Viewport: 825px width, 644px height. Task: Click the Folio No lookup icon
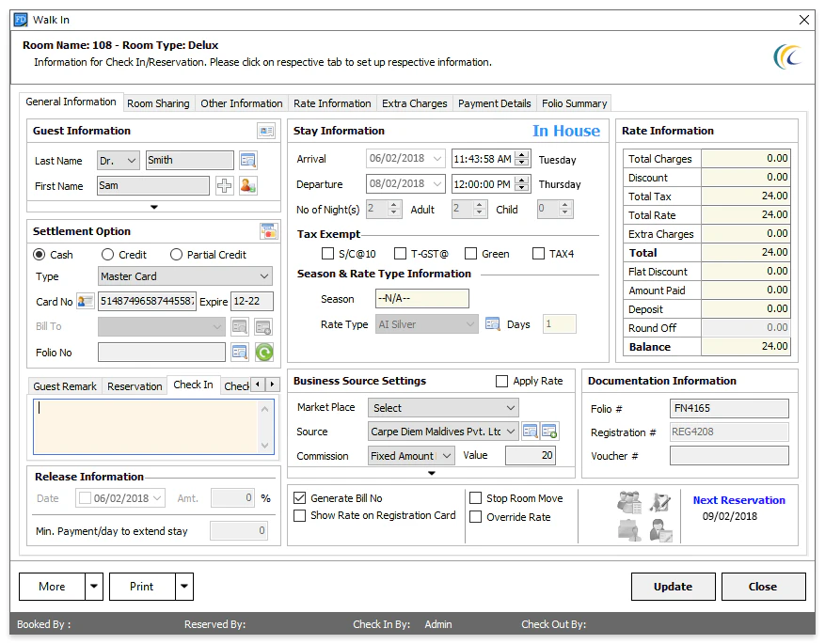[240, 352]
